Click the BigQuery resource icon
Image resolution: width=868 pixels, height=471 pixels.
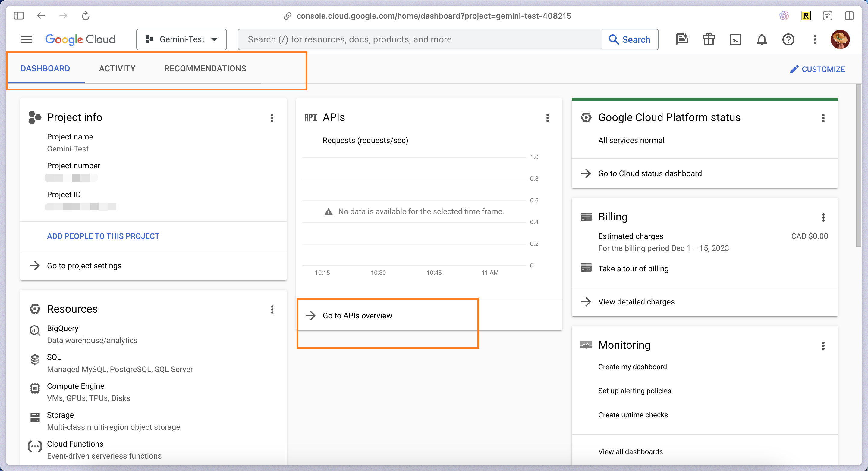click(x=35, y=330)
